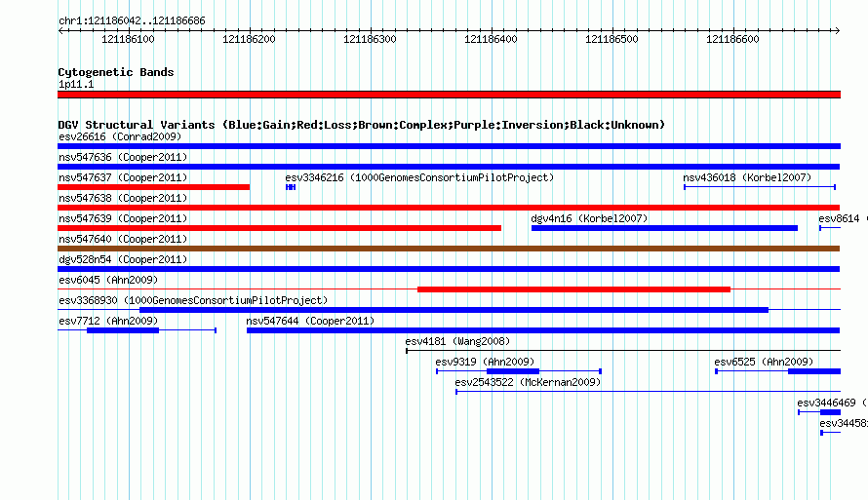This screenshot has height=500, width=868.
Task: Click ruler position 121186400
Action: point(491,39)
